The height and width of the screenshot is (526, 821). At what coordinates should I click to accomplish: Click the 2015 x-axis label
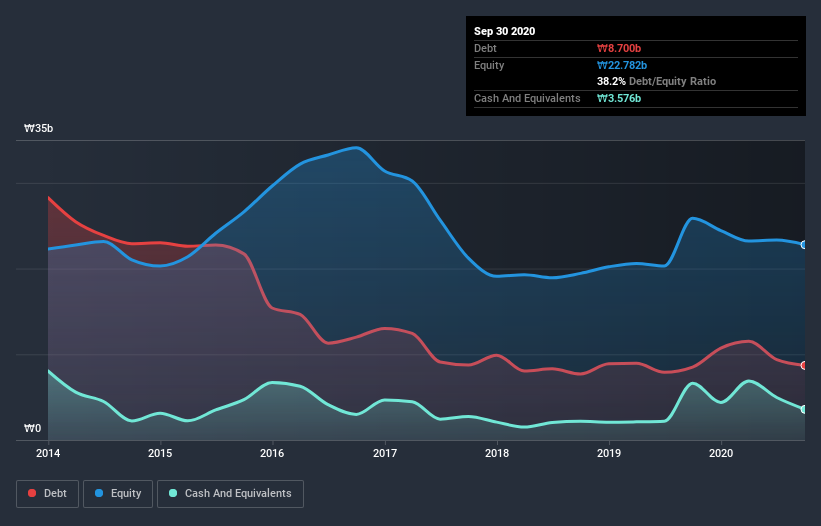(160, 453)
